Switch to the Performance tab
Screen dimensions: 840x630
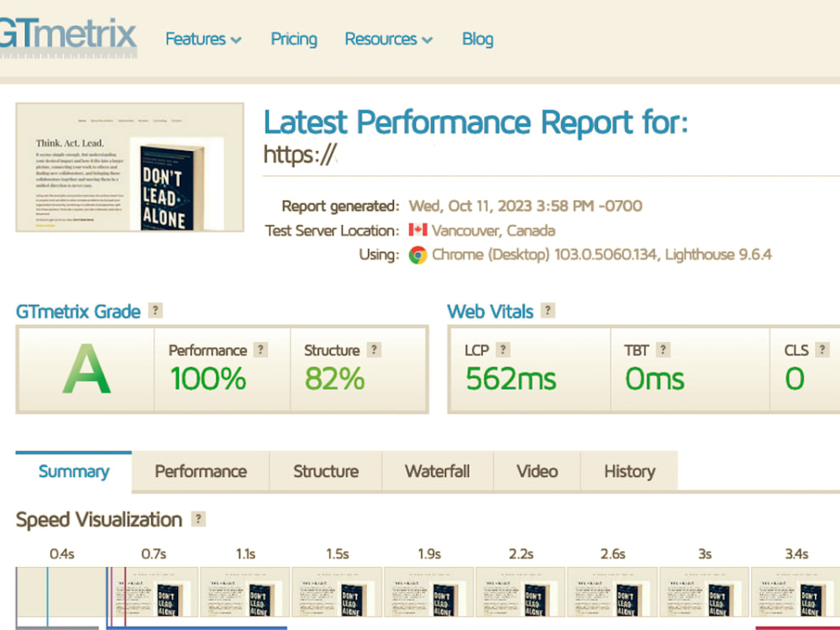tap(201, 471)
